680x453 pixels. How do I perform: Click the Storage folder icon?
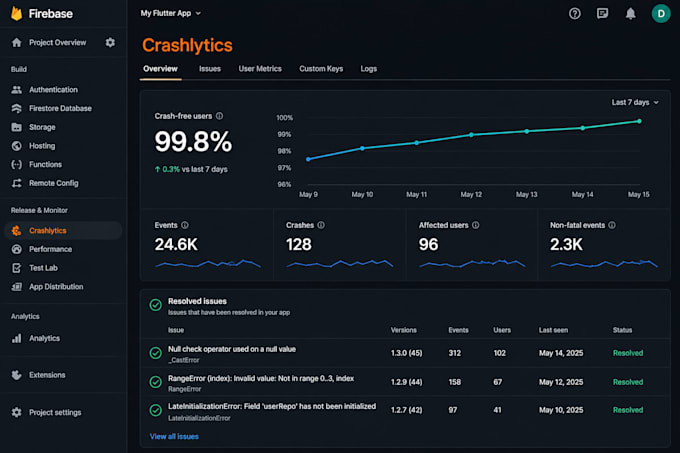[16, 127]
